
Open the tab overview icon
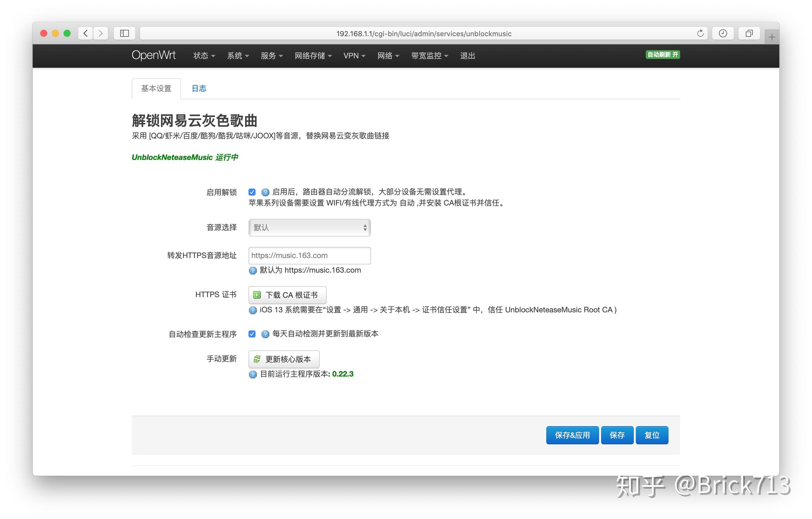coord(749,33)
